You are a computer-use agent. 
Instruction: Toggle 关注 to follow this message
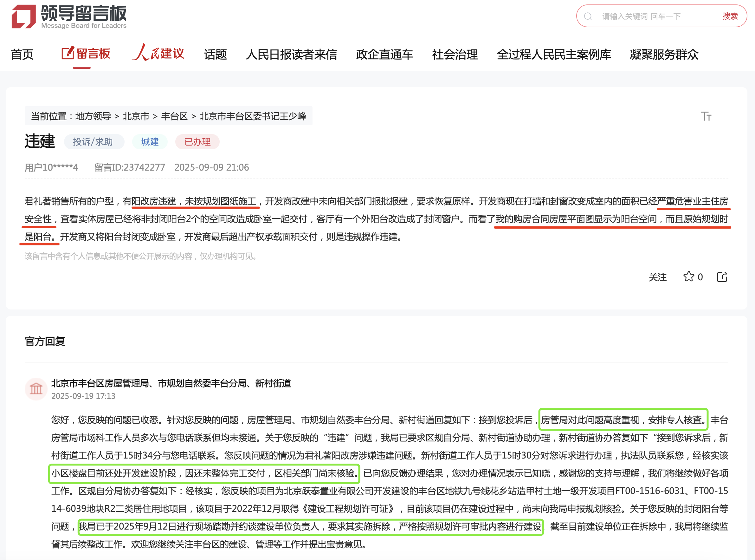pyautogui.click(x=657, y=277)
